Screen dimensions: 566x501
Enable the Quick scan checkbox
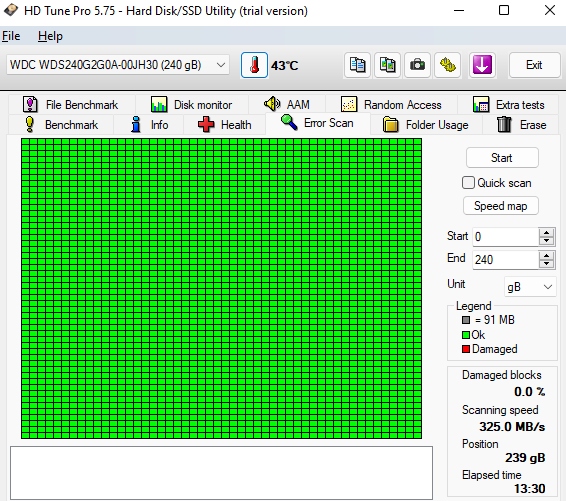click(x=468, y=183)
